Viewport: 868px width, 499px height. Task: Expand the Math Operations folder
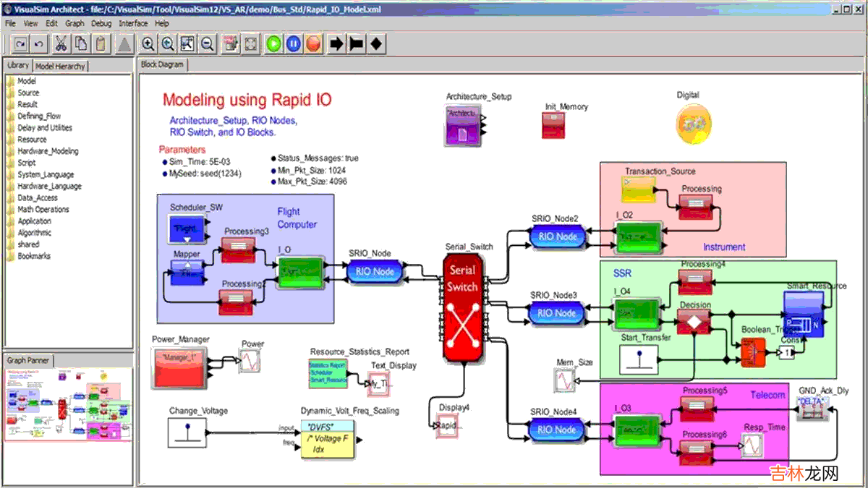tap(43, 210)
